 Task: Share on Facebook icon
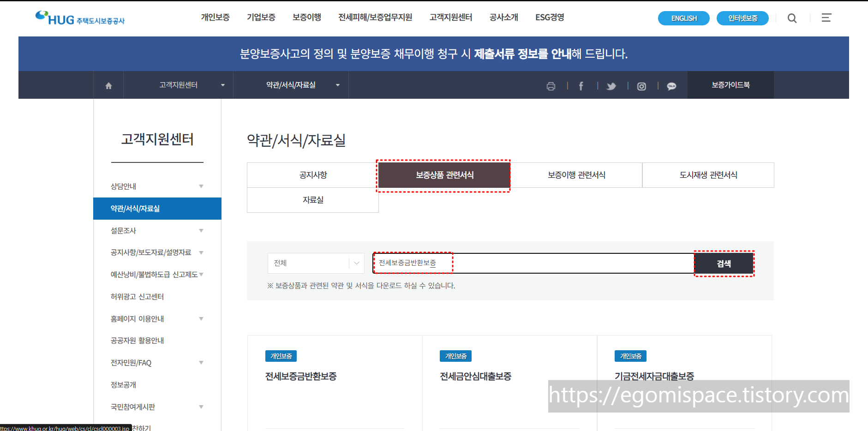[581, 86]
